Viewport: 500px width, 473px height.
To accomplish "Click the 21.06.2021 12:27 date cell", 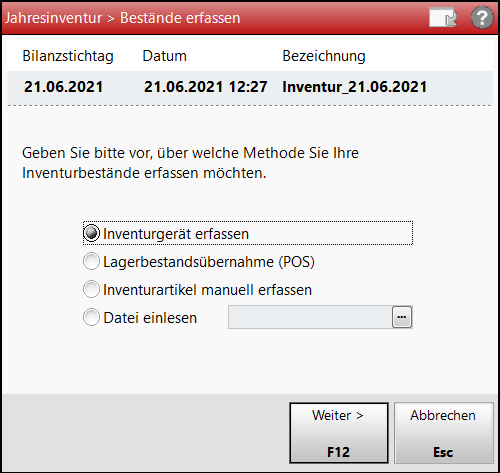I will coord(205,87).
